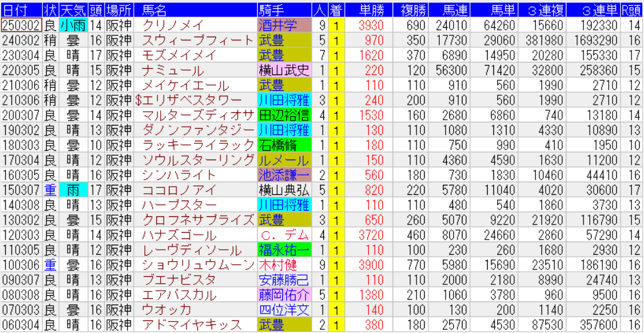
Task: Open jockey C.デム entry
Action: coord(284,235)
